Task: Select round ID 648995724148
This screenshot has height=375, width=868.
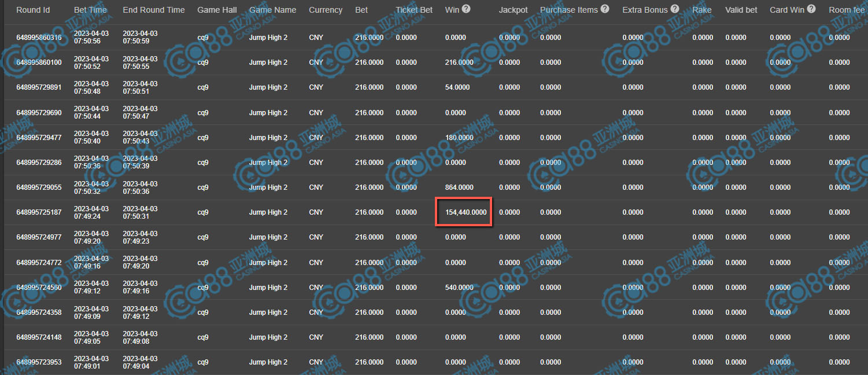Action: click(x=39, y=337)
